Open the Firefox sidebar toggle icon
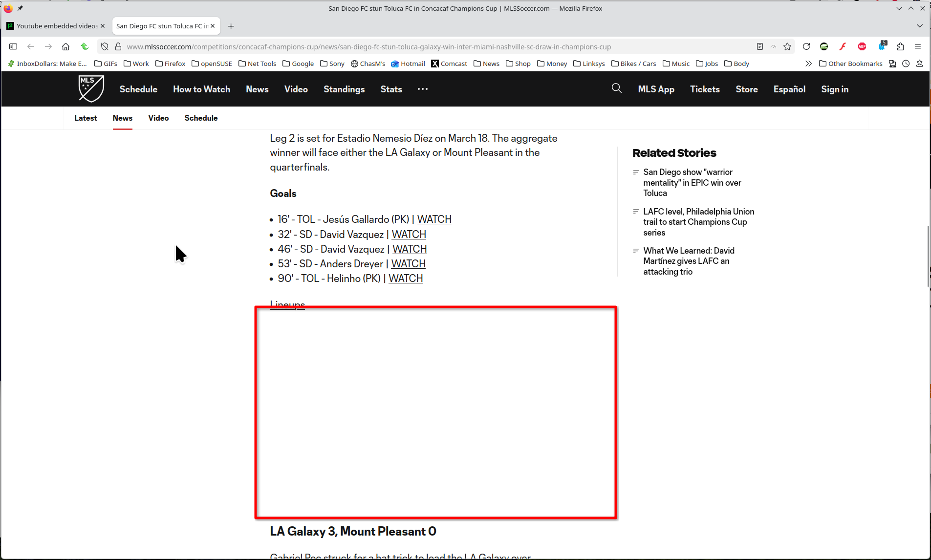The height and width of the screenshot is (560, 931). [x=13, y=47]
